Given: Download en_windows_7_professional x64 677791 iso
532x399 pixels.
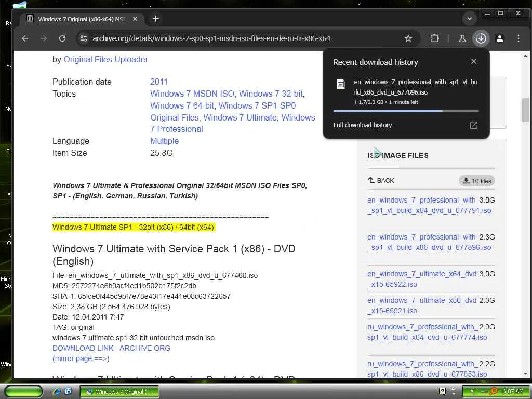Looking at the screenshot, I should (429, 205).
